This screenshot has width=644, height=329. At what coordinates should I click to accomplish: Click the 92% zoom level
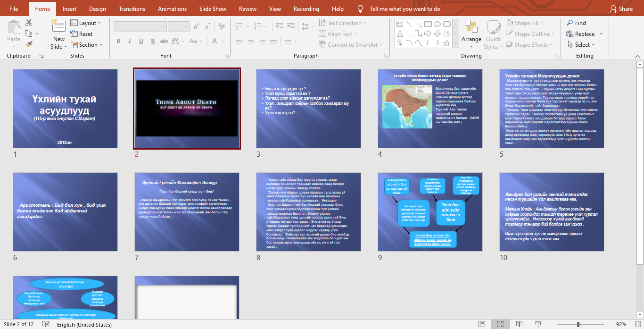(x=621, y=324)
